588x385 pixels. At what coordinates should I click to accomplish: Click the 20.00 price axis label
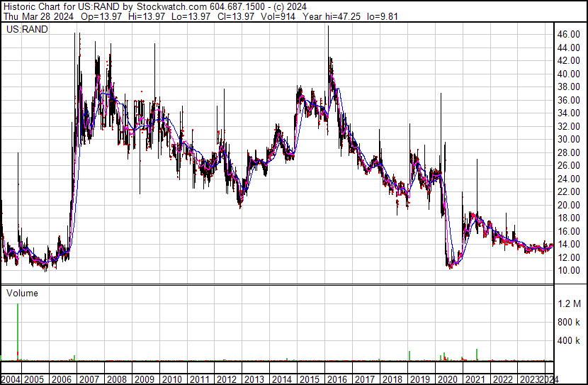[569, 205]
